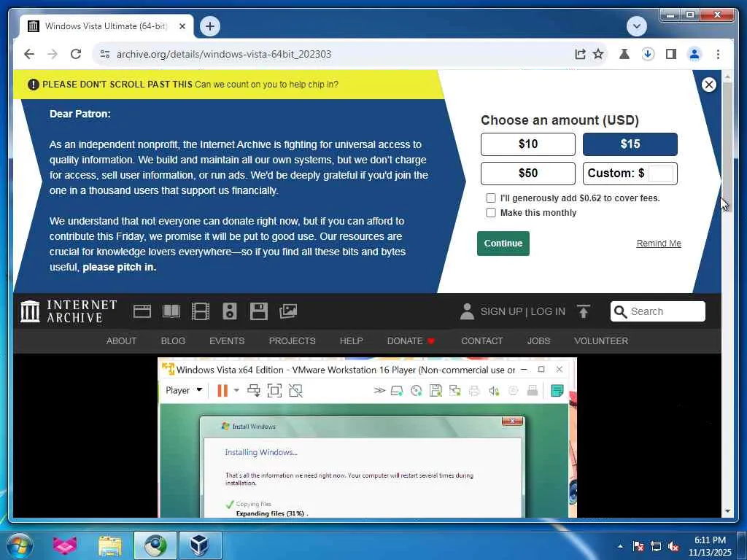
Task: Enable the Make this monthly checkbox
Action: (491, 213)
